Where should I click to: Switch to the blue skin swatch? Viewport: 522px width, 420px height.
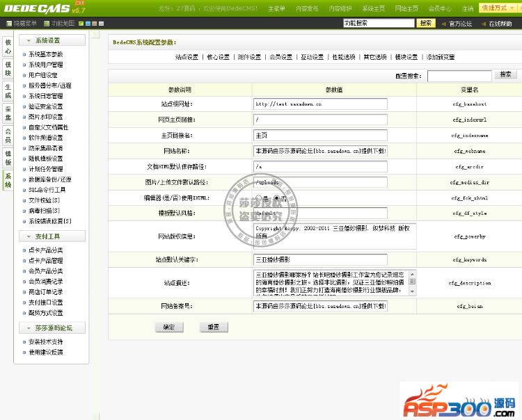88,24
